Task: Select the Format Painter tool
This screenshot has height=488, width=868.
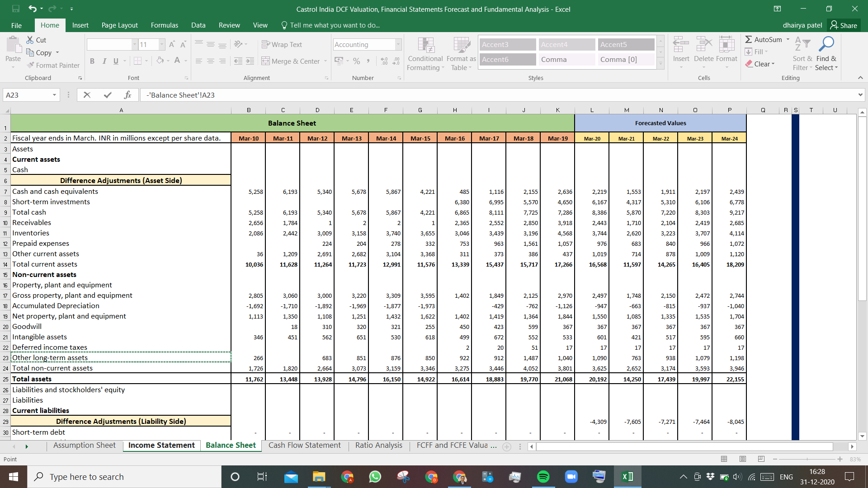Action: (53, 65)
